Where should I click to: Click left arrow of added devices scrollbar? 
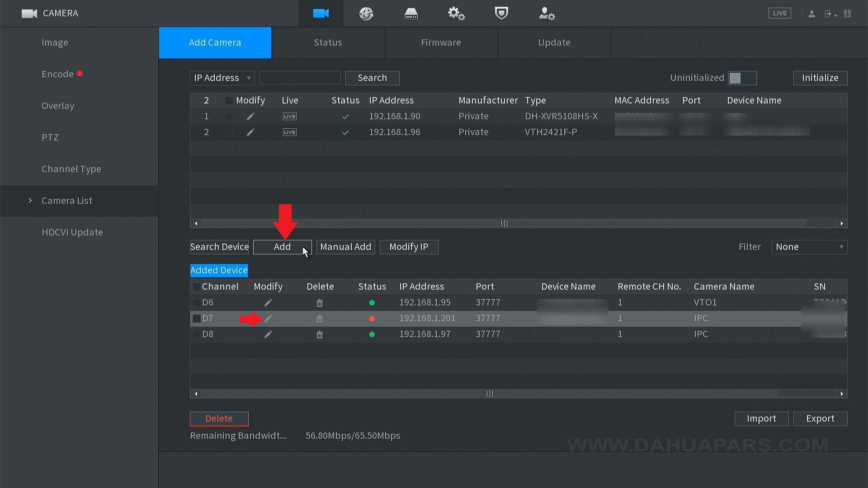(196, 394)
